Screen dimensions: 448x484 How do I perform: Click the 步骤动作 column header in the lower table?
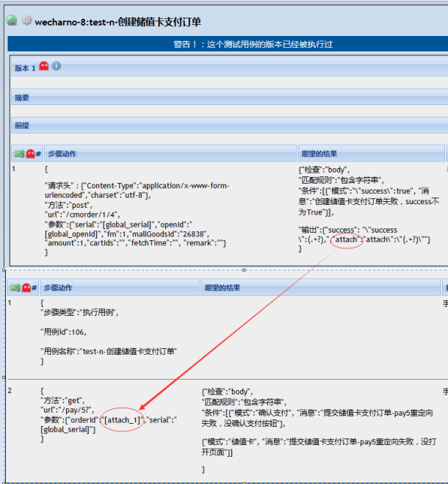tap(57, 287)
